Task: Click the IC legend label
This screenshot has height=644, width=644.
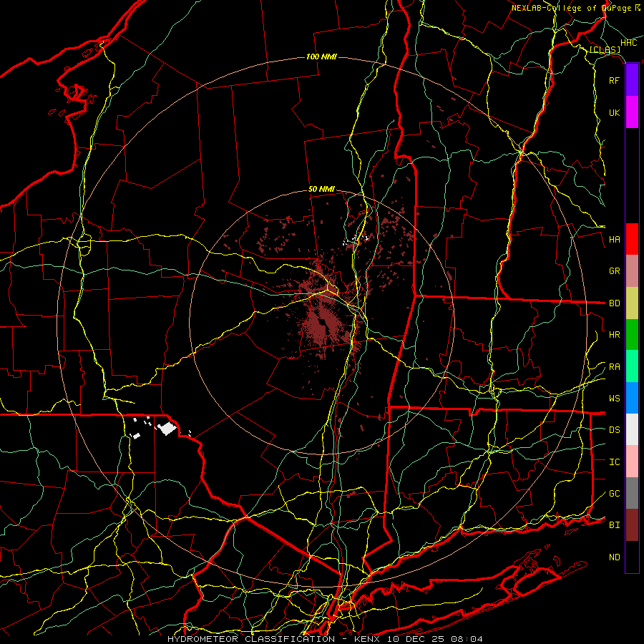Action: (614, 462)
